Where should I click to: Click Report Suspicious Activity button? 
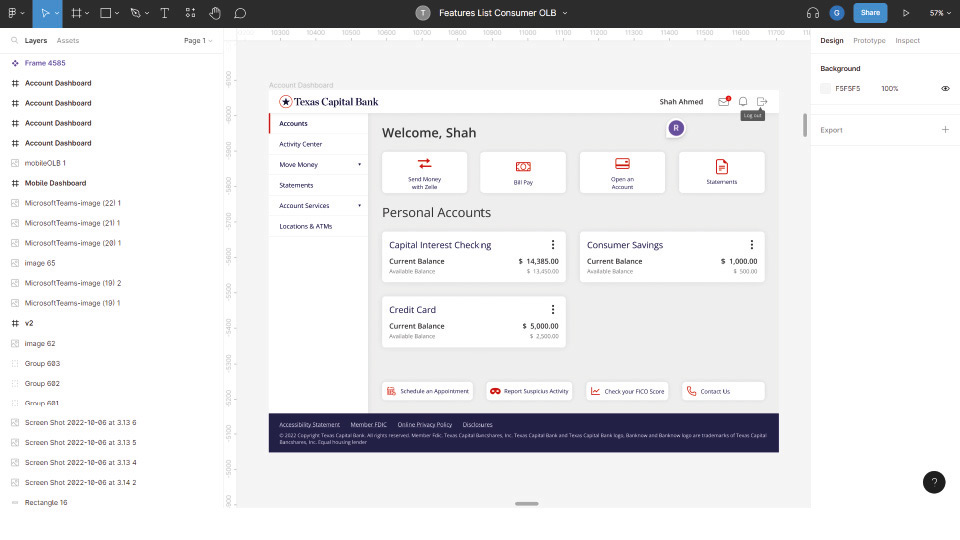[529, 391]
